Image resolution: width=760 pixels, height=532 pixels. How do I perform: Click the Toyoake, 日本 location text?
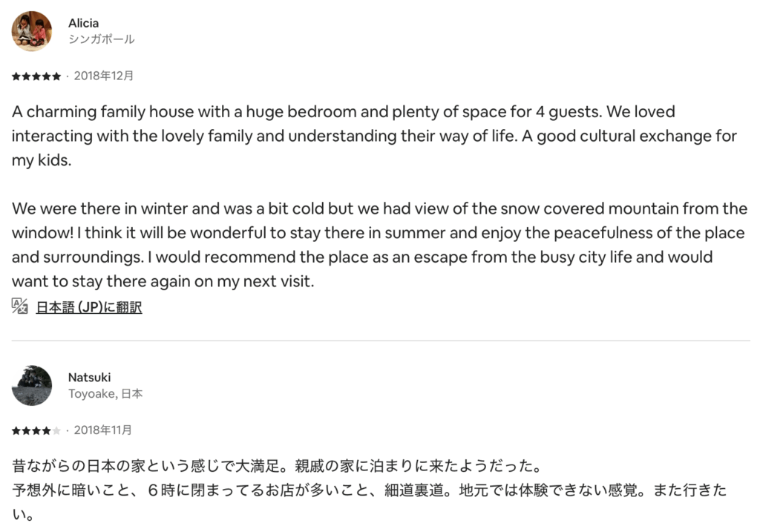tap(105, 394)
